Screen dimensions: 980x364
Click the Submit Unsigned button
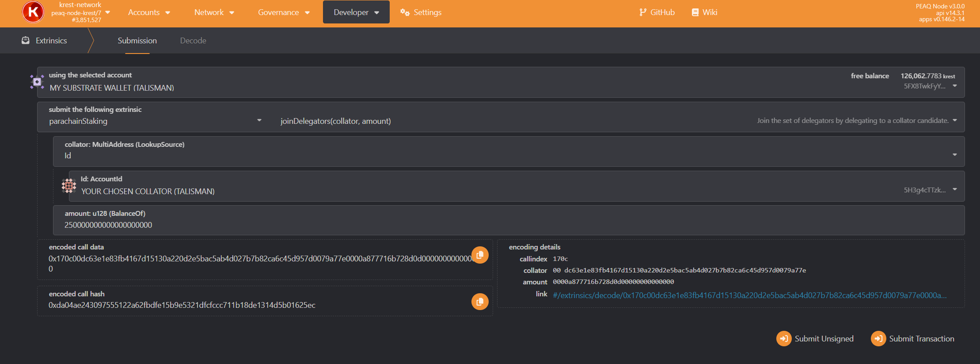click(x=816, y=339)
